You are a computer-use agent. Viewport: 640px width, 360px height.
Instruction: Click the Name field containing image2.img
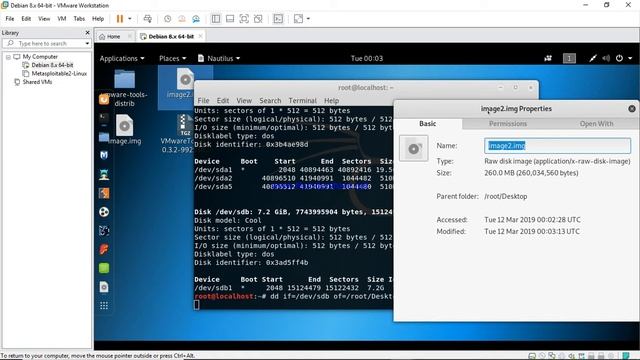[x=557, y=146]
